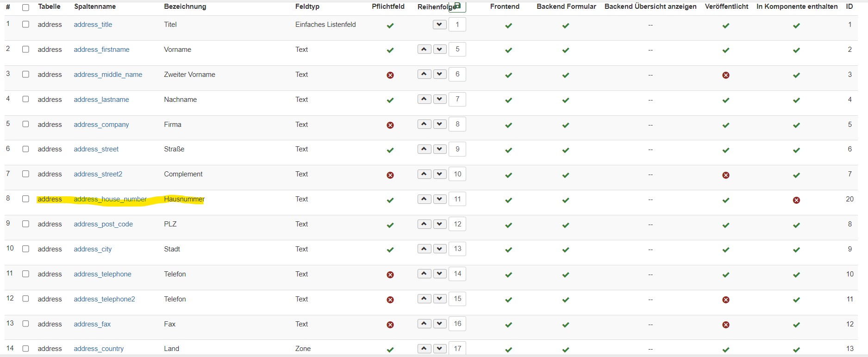
Task: Select all rows with header checkbox
Action: 25,7
